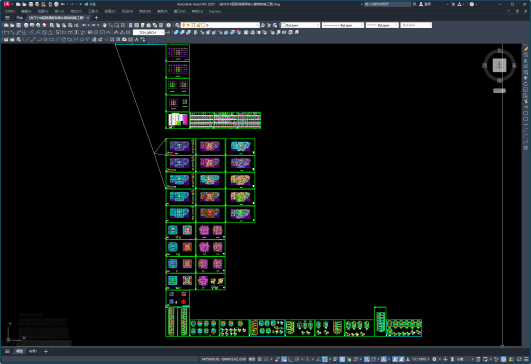Viewport: 531px width, 364px height.
Task: Open the Layer Properties Manager icon
Action: (177, 25)
